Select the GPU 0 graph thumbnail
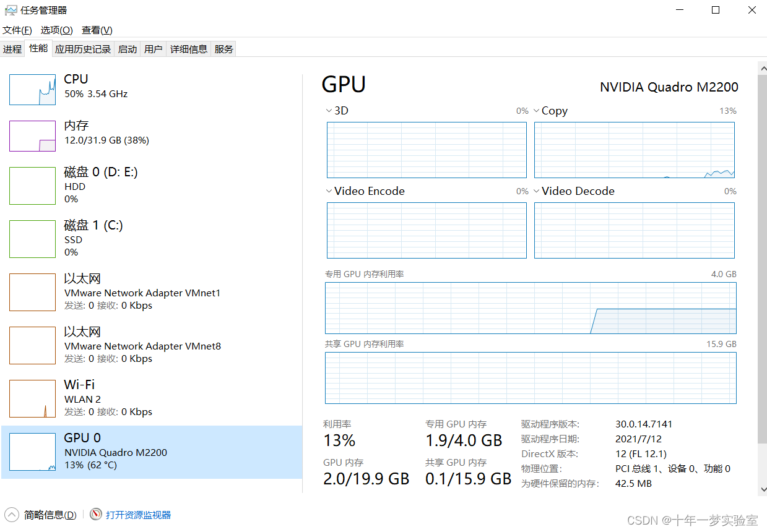This screenshot has width=767, height=532. tap(32, 452)
